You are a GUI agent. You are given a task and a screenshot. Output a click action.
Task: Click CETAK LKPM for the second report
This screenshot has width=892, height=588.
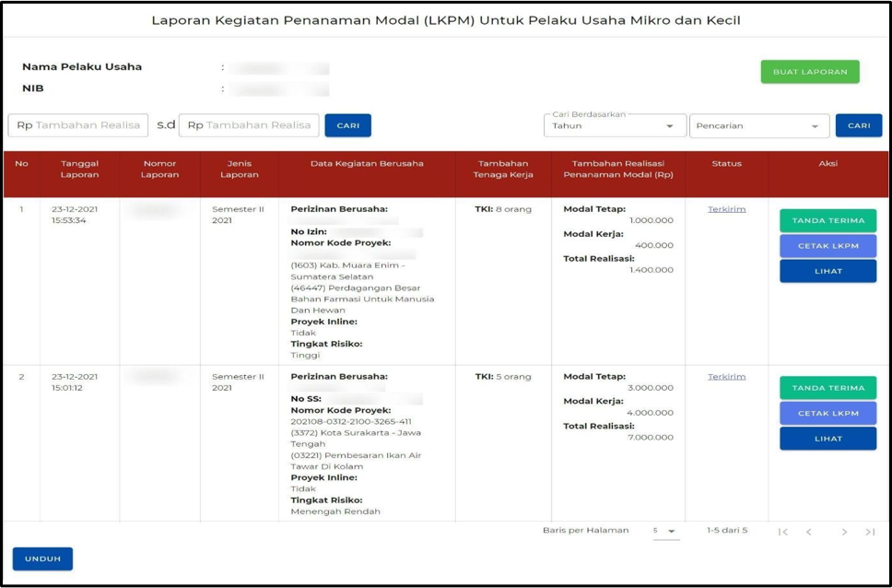point(827,413)
